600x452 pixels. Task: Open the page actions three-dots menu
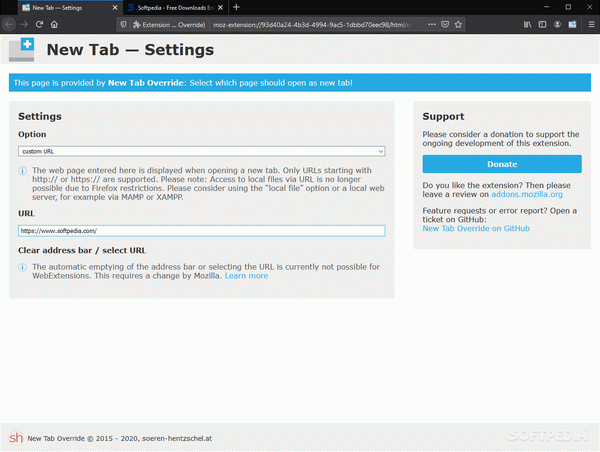[432, 24]
